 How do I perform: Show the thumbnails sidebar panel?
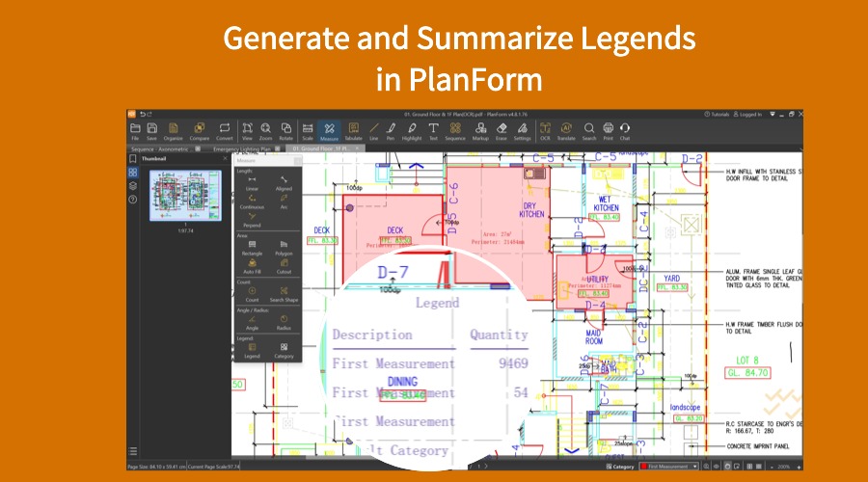coord(133,173)
